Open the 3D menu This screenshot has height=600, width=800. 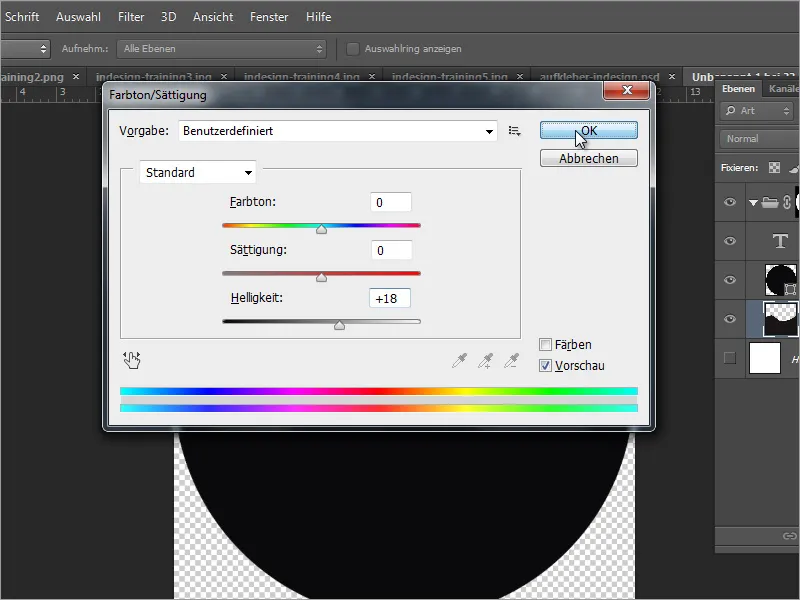tap(168, 17)
